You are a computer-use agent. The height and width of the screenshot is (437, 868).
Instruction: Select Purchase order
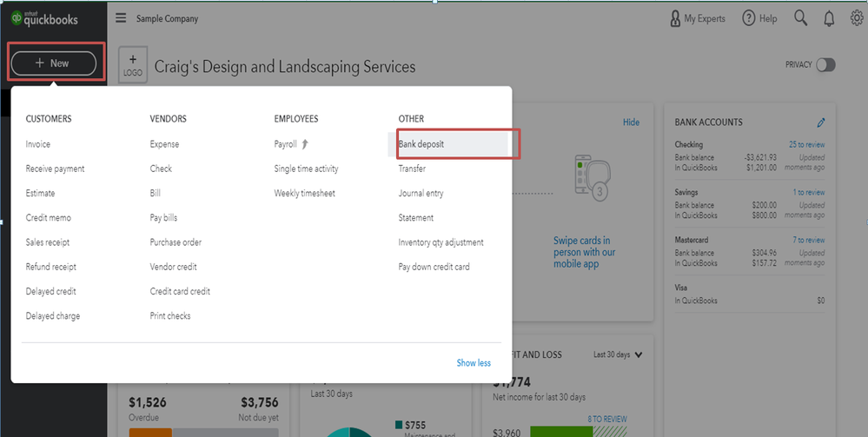176,242
